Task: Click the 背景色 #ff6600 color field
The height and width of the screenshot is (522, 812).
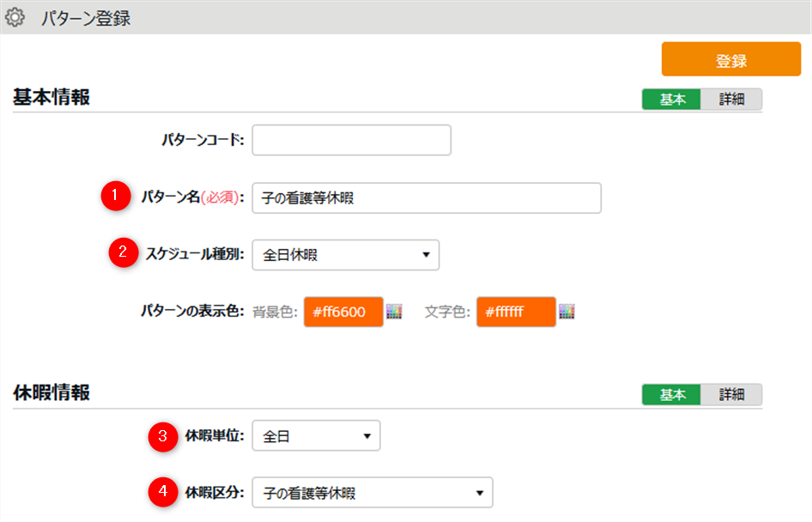Action: [342, 312]
